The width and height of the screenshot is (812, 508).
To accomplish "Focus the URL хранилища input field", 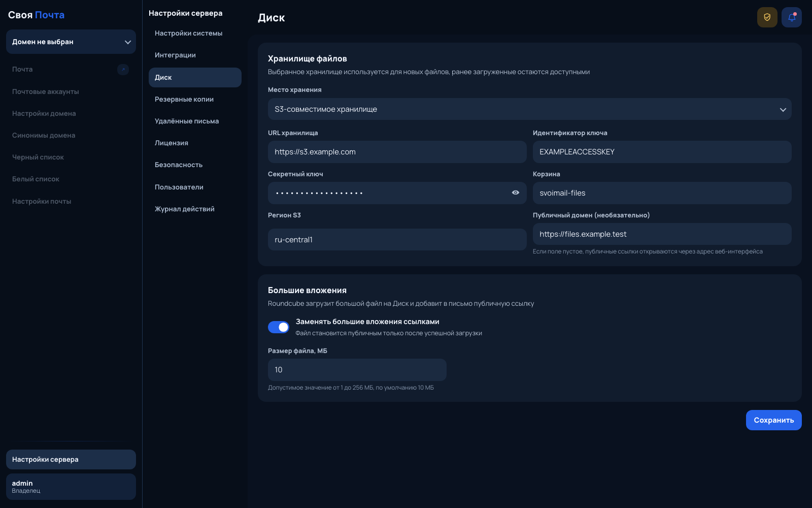I will coord(397,152).
